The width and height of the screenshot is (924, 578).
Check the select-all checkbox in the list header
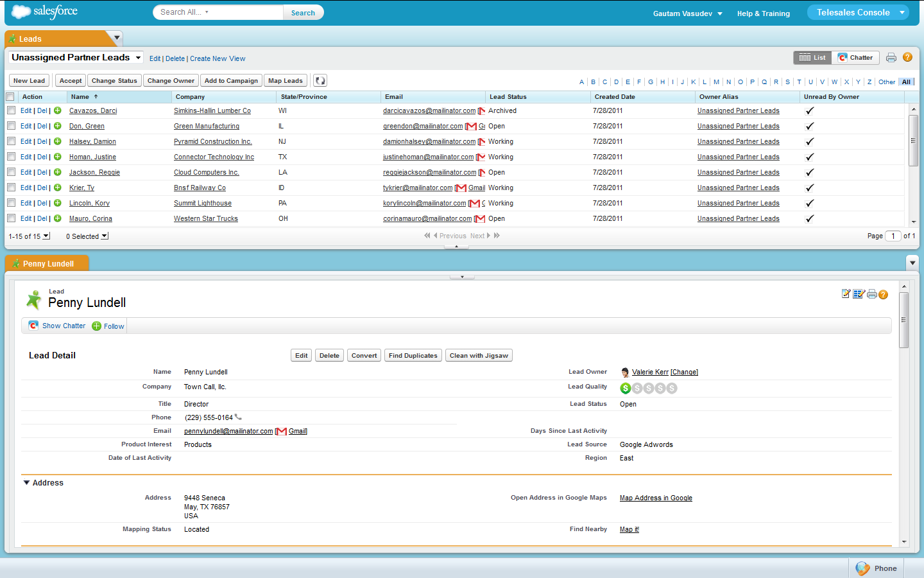tap(10, 97)
